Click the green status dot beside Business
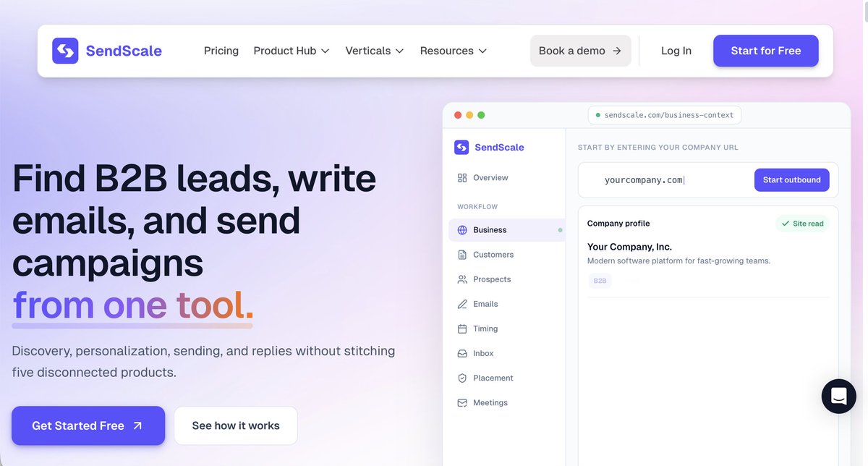The width and height of the screenshot is (868, 466). tap(560, 230)
